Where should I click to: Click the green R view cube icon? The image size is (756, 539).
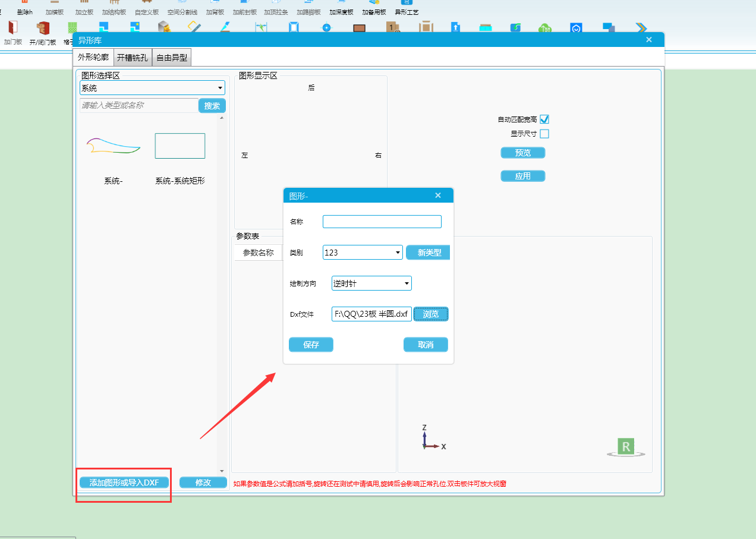[x=625, y=446]
